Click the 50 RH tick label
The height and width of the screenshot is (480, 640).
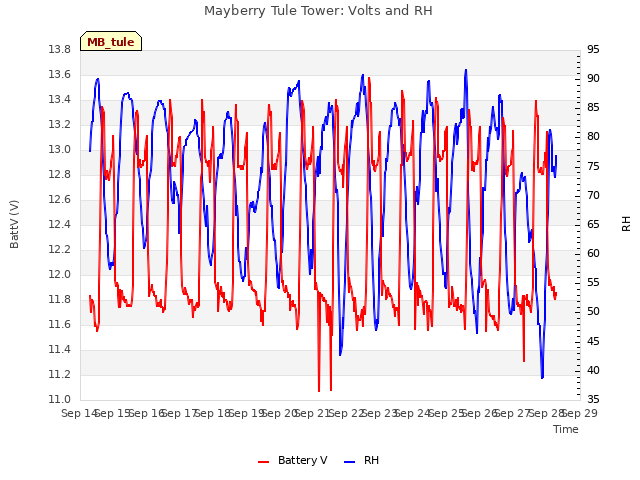pos(593,312)
